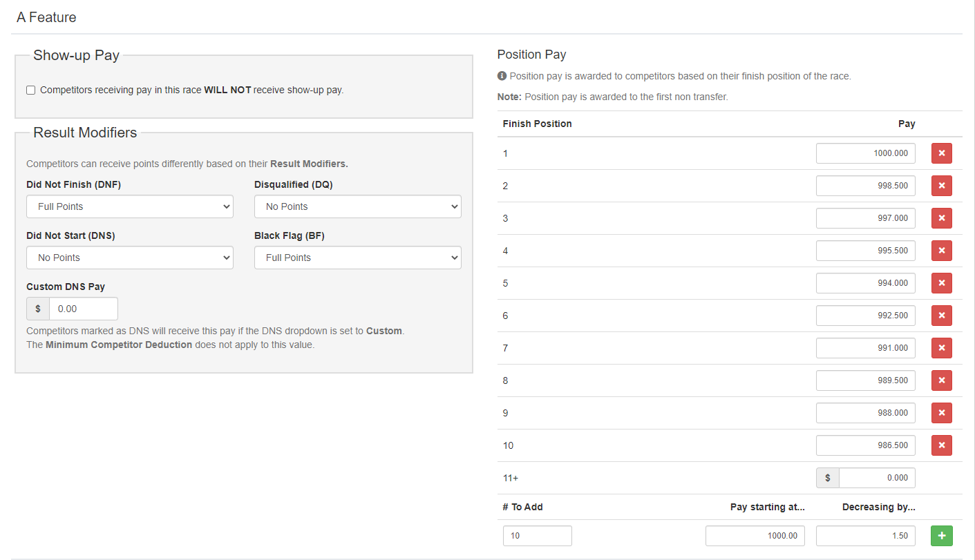Click the Pay starting at field
Viewport: 975px width, 560px height.
755,536
